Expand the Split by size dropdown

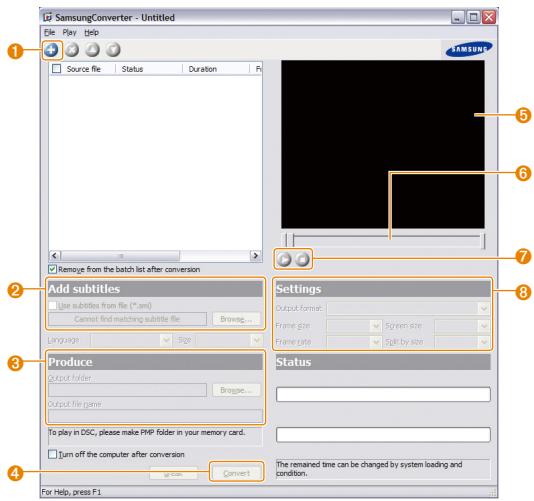pyautogui.click(x=484, y=342)
